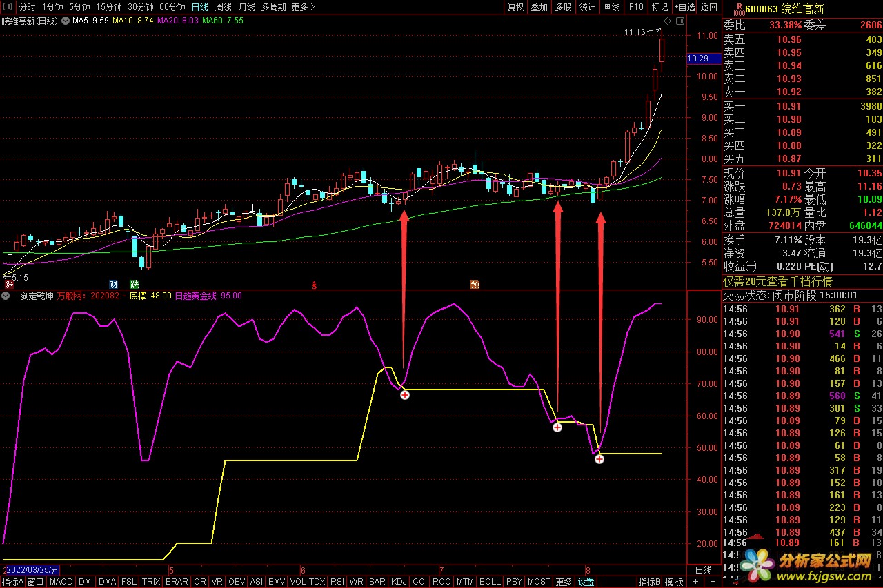Viewport: 883px width, 588px height.
Task: Click the 多股 multi-stock button
Action: (563, 7)
